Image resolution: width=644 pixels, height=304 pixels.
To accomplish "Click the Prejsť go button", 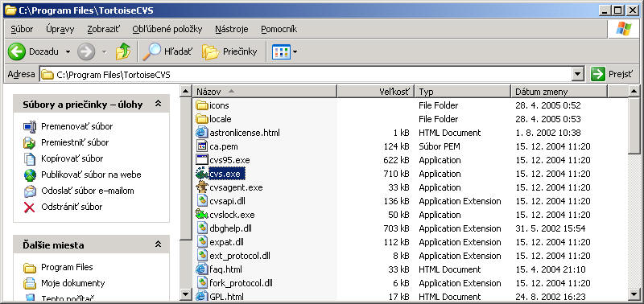I will click(611, 75).
